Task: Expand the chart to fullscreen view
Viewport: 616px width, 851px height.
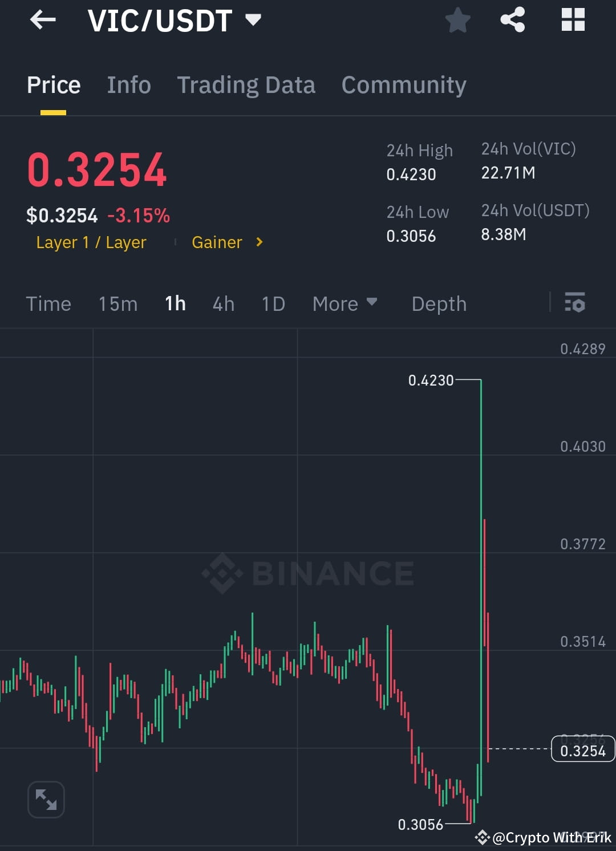Action: (x=46, y=799)
